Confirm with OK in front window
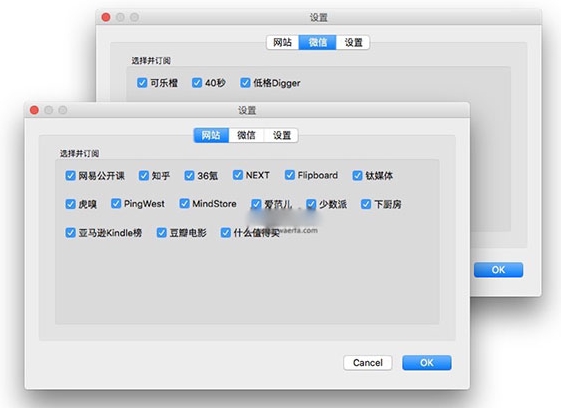The height and width of the screenshot is (408, 561). (x=427, y=363)
